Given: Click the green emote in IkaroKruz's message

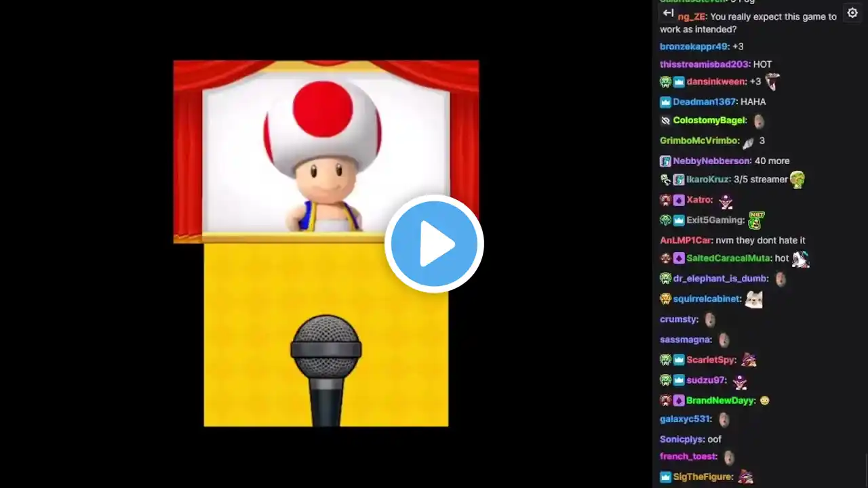Looking at the screenshot, I should point(797,179).
